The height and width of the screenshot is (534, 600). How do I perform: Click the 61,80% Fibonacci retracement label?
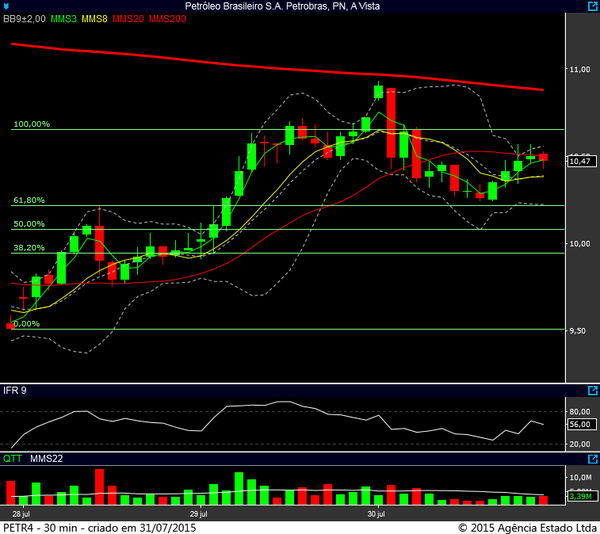[29, 200]
